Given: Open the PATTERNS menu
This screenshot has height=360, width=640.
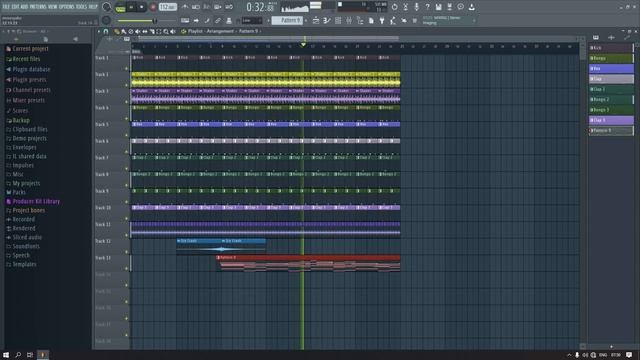Looking at the screenshot, I should point(38,7).
